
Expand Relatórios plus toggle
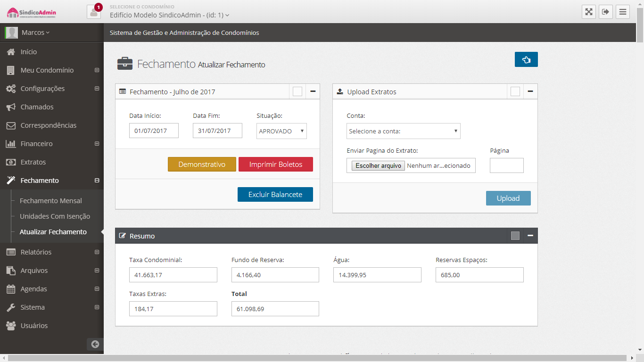[x=97, y=252]
